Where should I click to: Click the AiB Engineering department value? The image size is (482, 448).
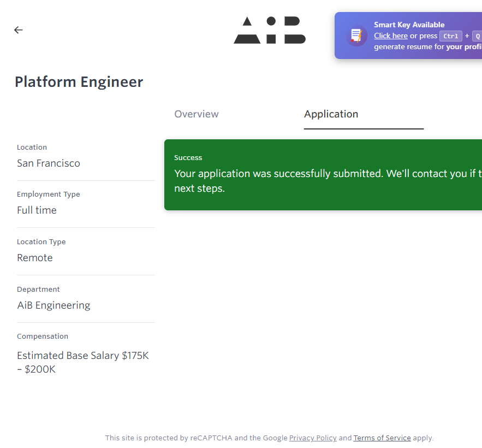[x=53, y=305]
